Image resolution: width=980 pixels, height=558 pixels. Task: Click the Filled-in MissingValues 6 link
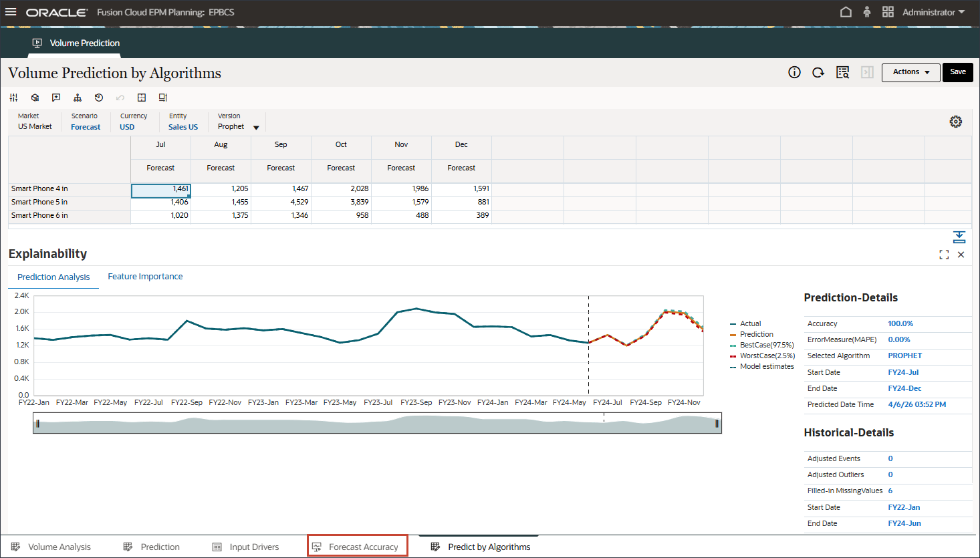(x=890, y=491)
